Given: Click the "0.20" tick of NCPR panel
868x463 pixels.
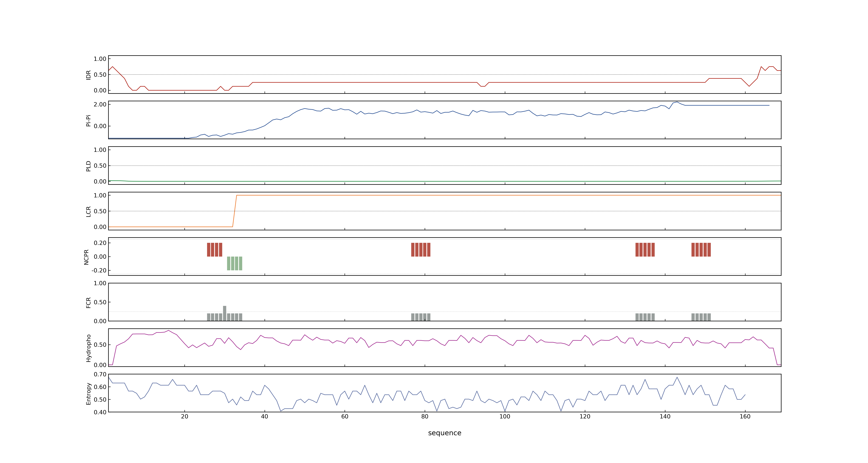Looking at the screenshot, I should point(100,243).
